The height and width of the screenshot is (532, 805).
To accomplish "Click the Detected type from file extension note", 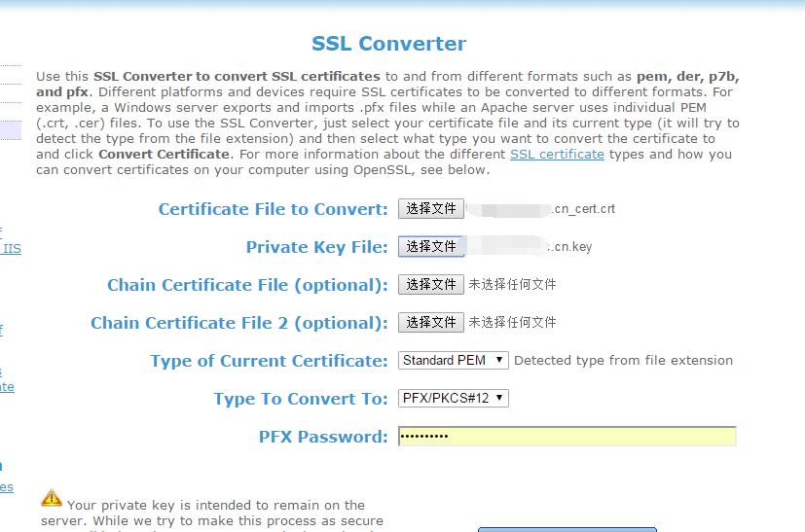I will coord(623,361).
